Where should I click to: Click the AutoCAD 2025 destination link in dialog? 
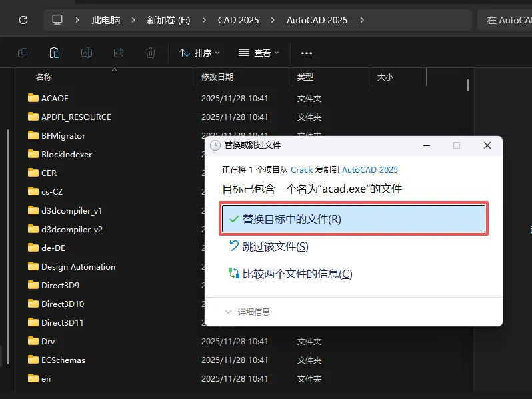click(370, 169)
